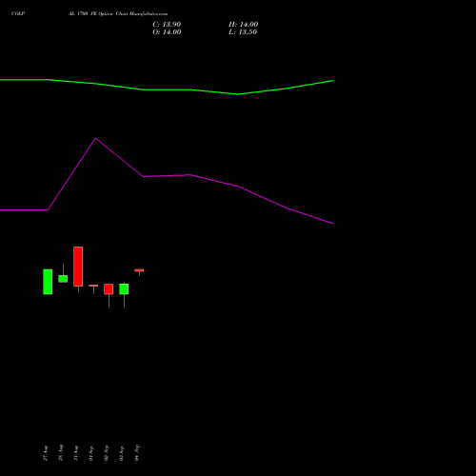Click the 27 Aug date axis label
This screenshot has height=476, width=476.
point(46,453)
